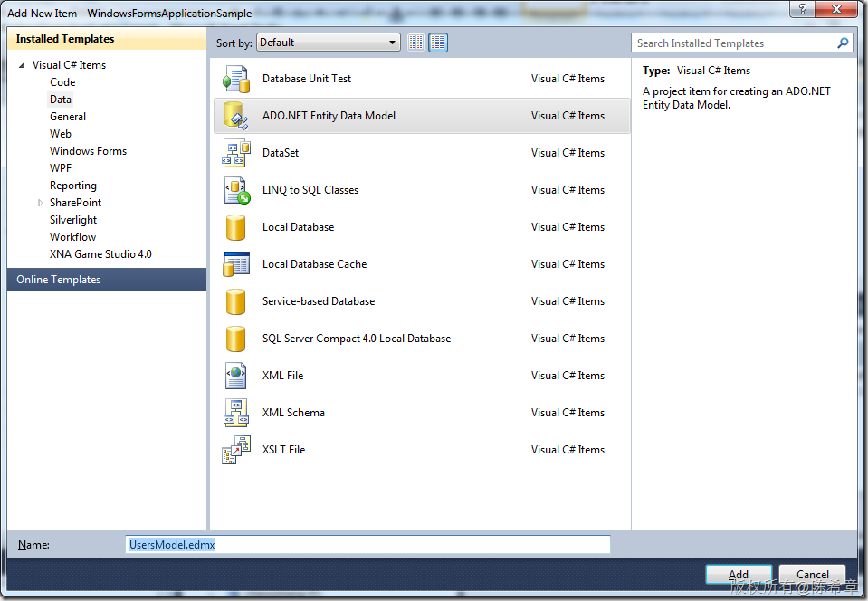
Task: Click the Visual C# Items type for XML File
Action: (x=568, y=376)
